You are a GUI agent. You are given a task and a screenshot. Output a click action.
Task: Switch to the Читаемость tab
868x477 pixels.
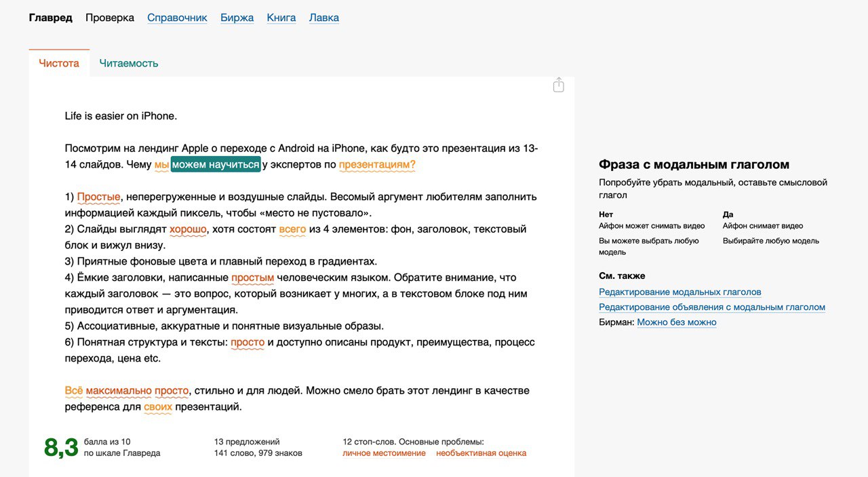tap(129, 63)
